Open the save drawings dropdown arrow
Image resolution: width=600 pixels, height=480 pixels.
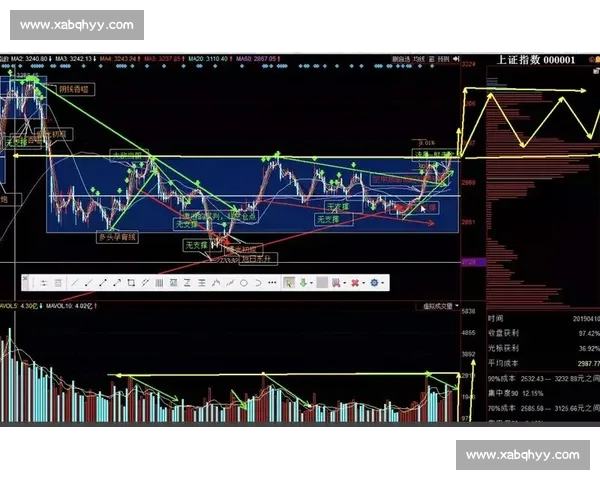click(345, 283)
